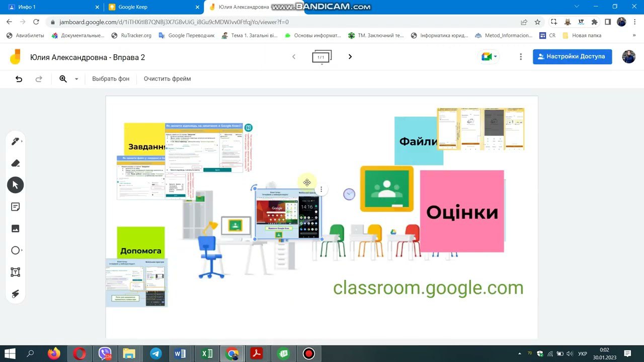Add a Text box
The image size is (644, 362).
16,272
